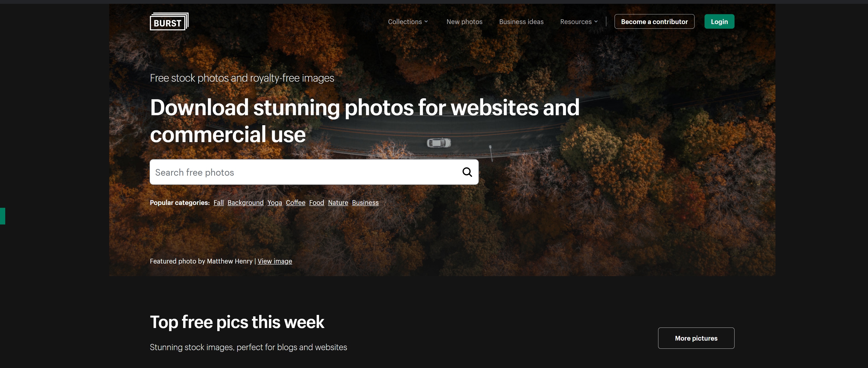This screenshot has width=868, height=368.
Task: Open the Business ideas page
Action: [x=521, y=22]
